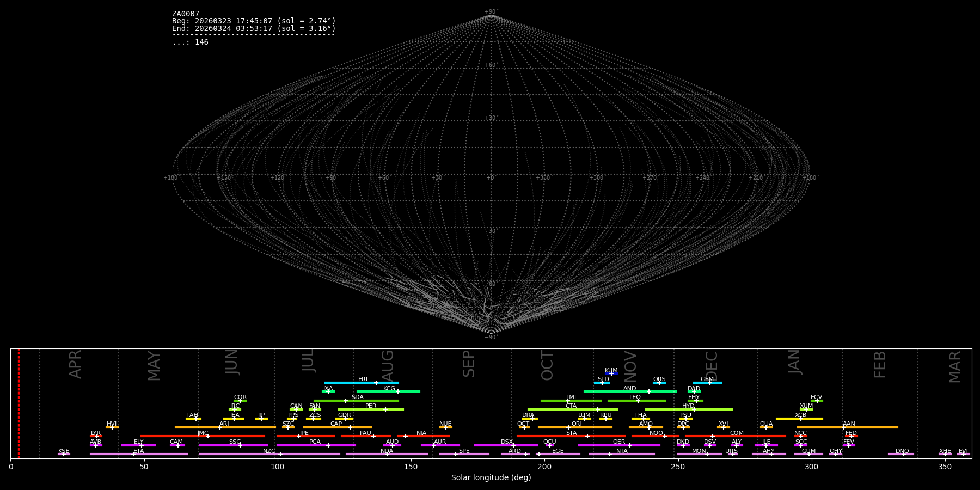This screenshot has height=490, width=980.
Task: Click the XCB shower label
Action: click(801, 415)
